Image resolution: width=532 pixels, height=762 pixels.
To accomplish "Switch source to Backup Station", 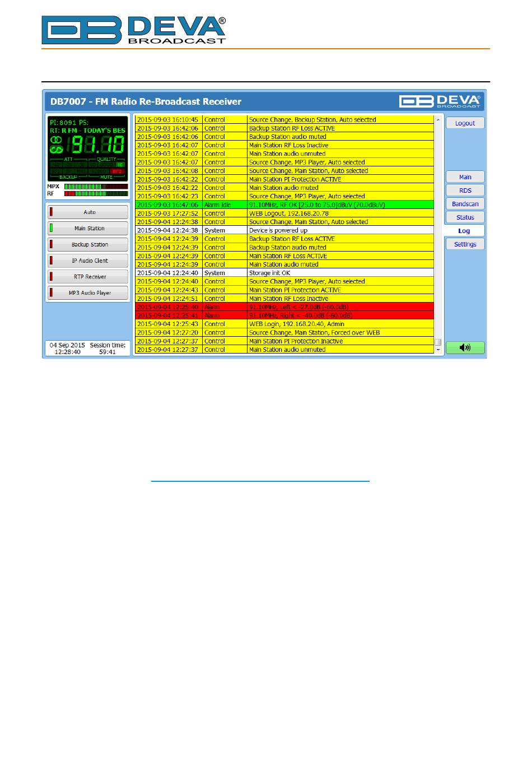I will point(88,245).
